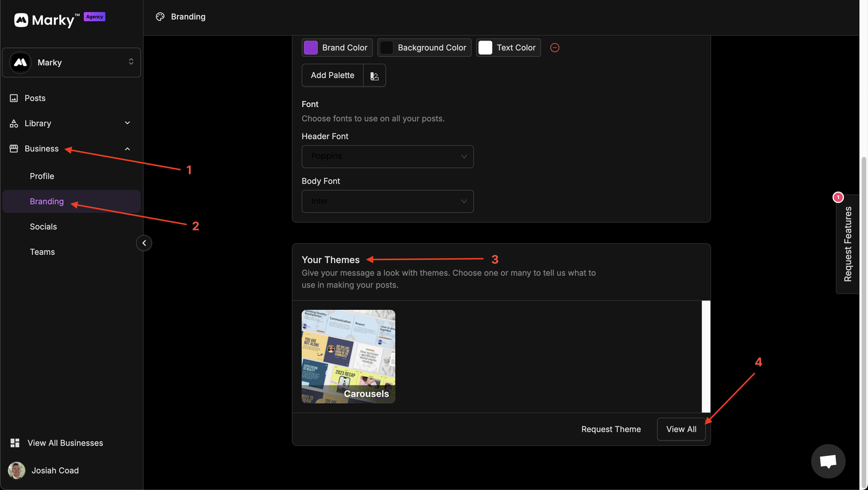The height and width of the screenshot is (490, 868).
Task: Open the Marky business switcher dropdown
Action: tap(72, 62)
